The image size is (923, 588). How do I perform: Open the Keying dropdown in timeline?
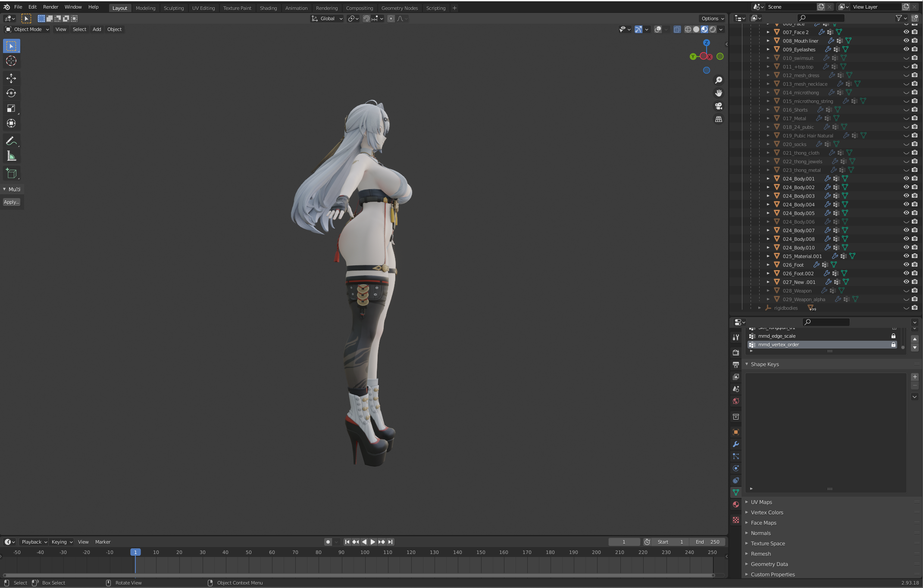(x=62, y=542)
